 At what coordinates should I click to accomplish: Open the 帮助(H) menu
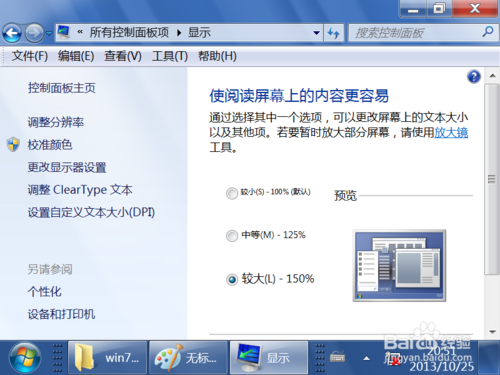point(217,56)
